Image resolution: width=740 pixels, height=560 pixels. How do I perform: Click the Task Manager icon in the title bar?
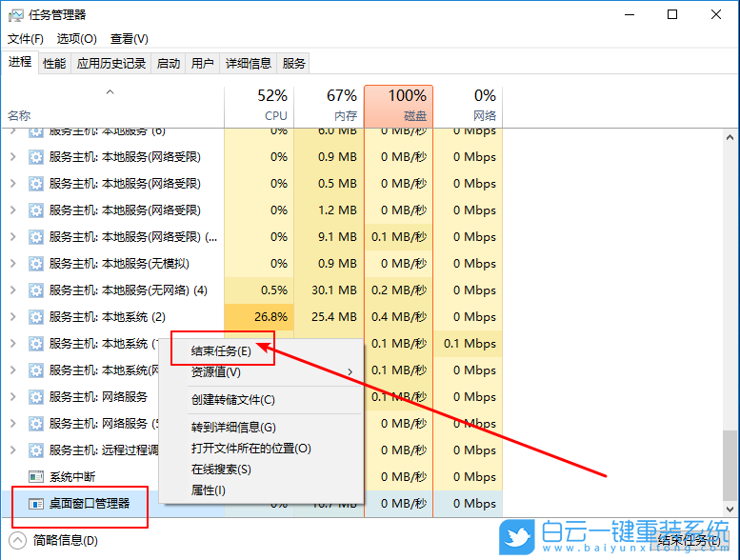tap(15, 15)
